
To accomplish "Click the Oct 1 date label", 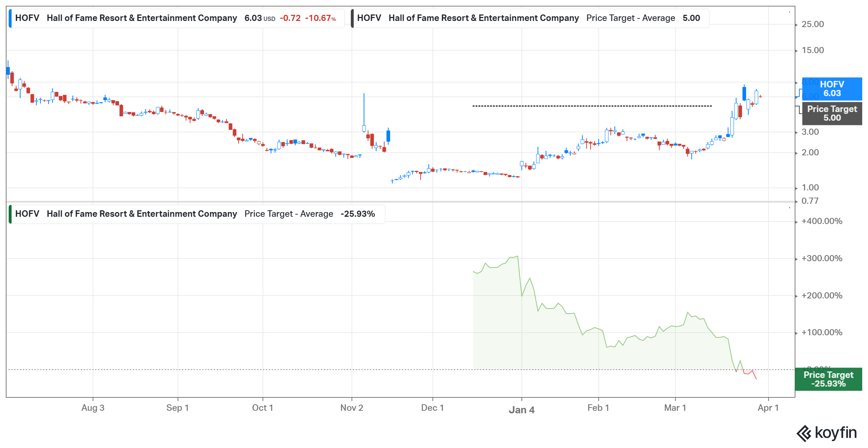I will 263,408.
